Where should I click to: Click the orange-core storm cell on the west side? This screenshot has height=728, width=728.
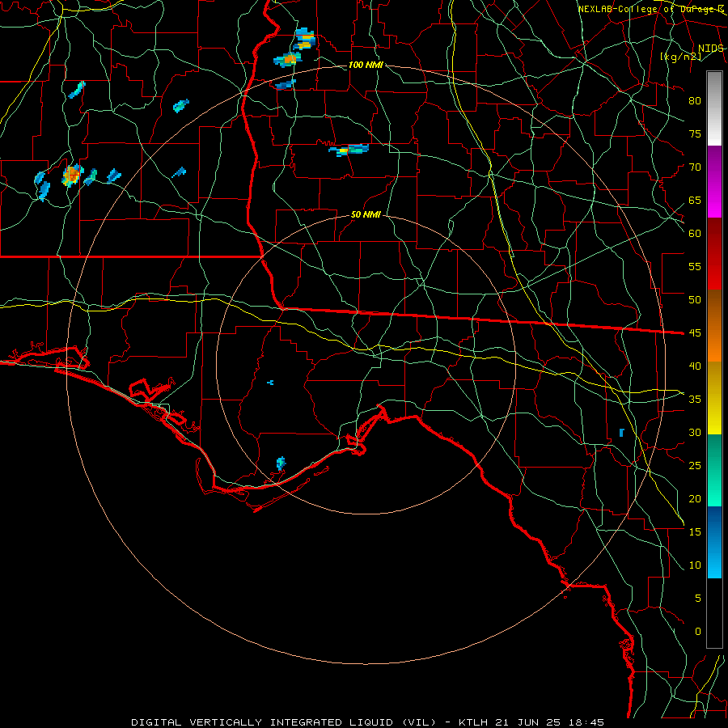click(x=72, y=175)
